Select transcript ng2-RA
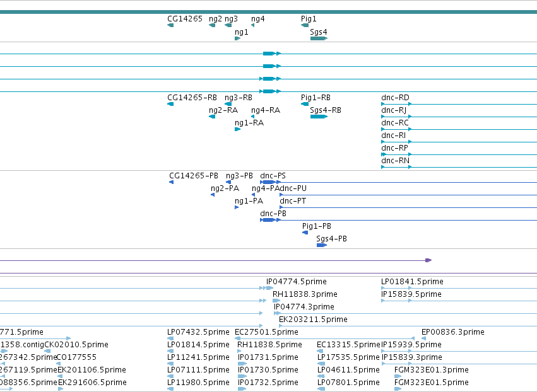 point(223,110)
